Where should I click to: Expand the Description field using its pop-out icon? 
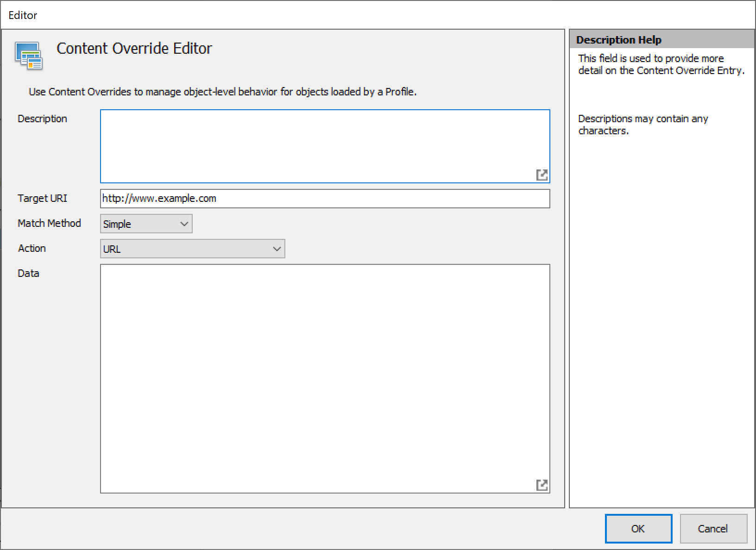coord(543,175)
